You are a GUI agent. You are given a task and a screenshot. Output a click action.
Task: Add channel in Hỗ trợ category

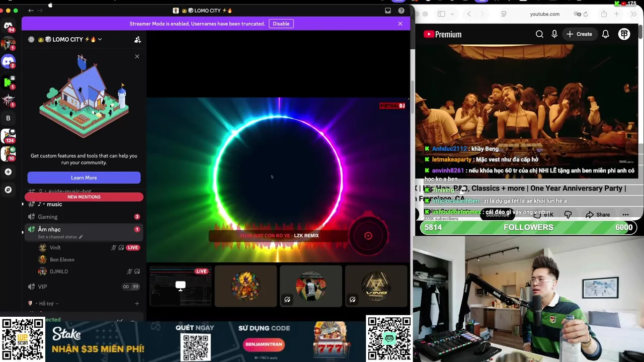click(137, 303)
